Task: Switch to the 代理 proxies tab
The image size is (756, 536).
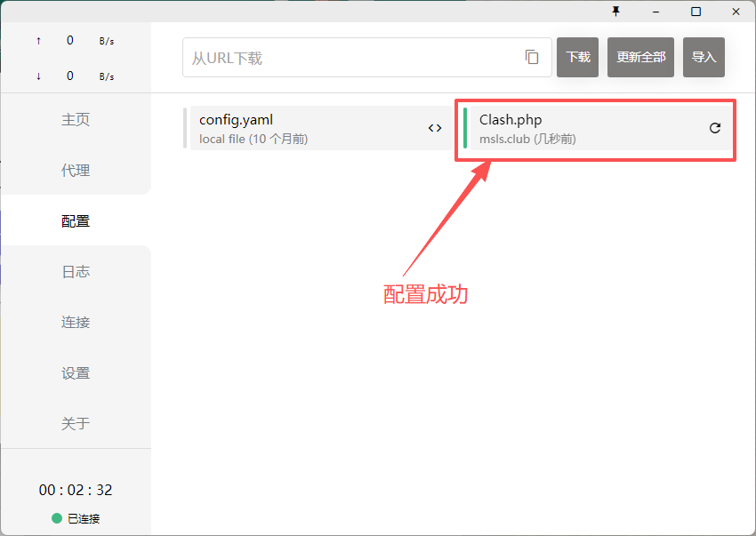Action: coord(76,171)
